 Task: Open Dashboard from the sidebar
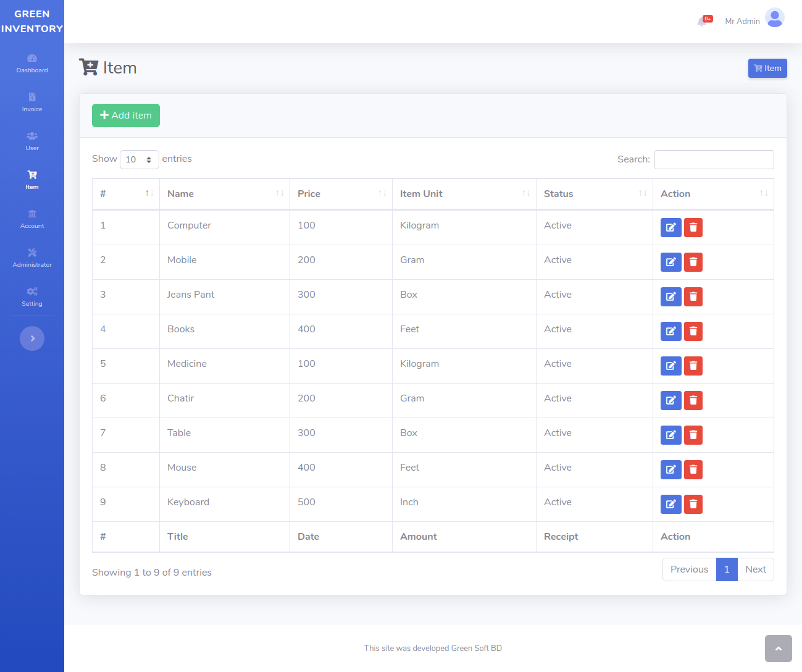pyautogui.click(x=32, y=63)
